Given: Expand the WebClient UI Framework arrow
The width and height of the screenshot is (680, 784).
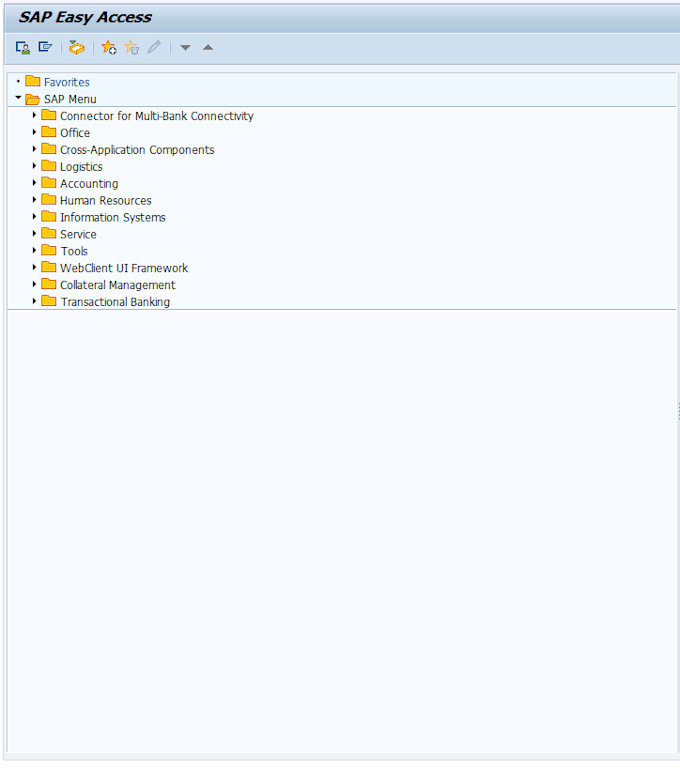Looking at the screenshot, I should coord(34,267).
